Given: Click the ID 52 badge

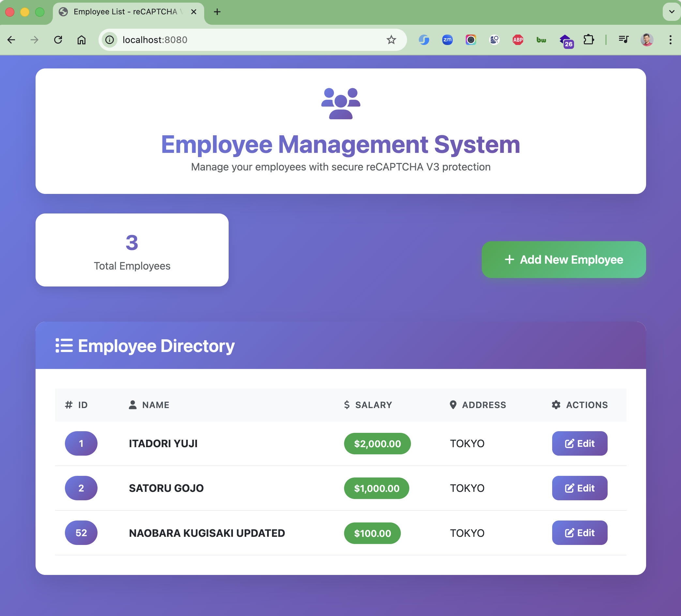Looking at the screenshot, I should [81, 533].
